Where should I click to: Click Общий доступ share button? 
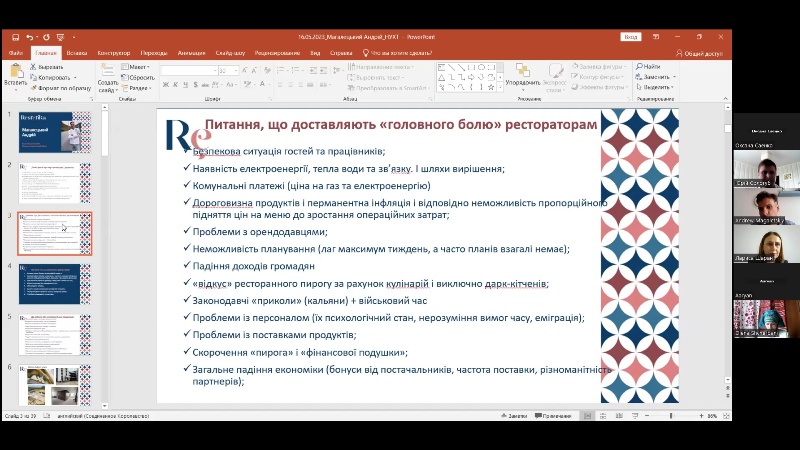(699, 53)
